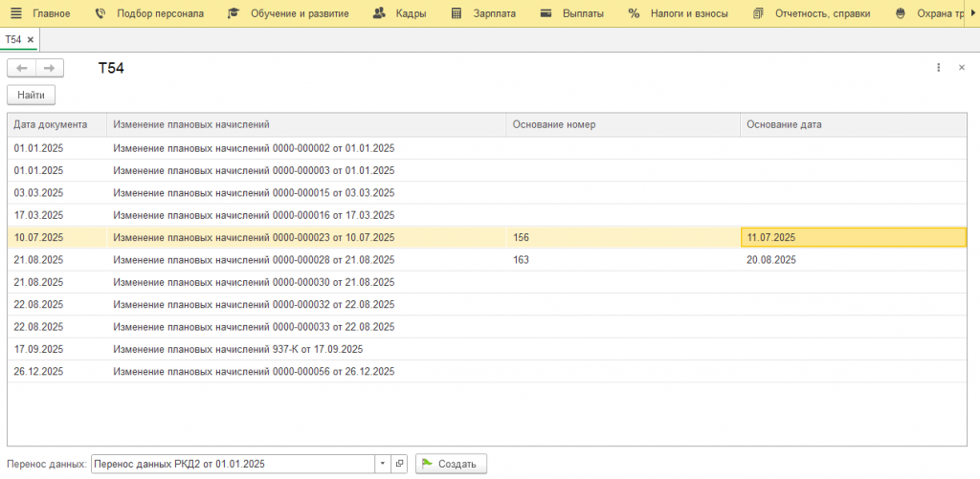This screenshot has height=479, width=980.
Task: Go back with the left arrow button
Action: click(x=21, y=68)
